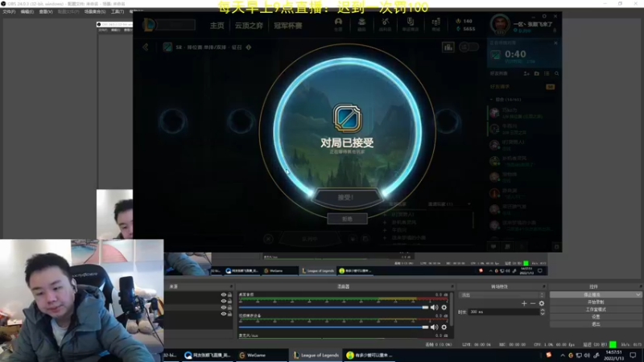Click the add friend icon
Image resolution: width=644 pixels, height=362 pixels.
click(526, 73)
